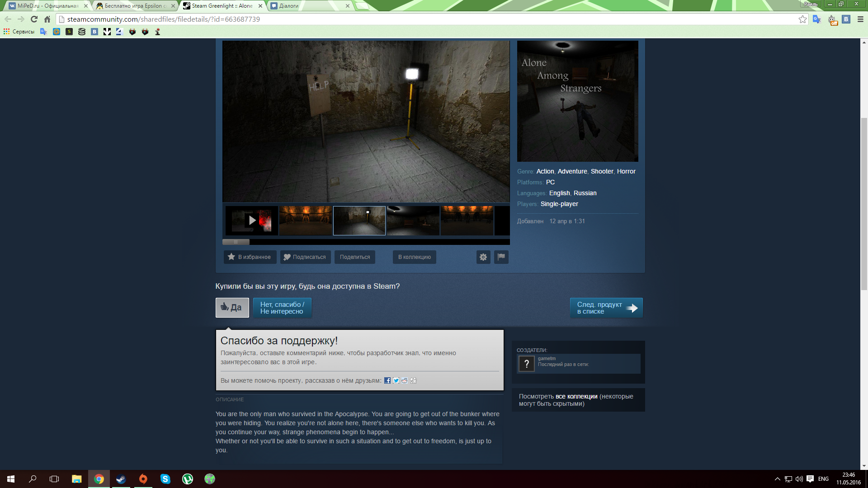Show hidden system tray icons
868x488 pixels.
777,479
